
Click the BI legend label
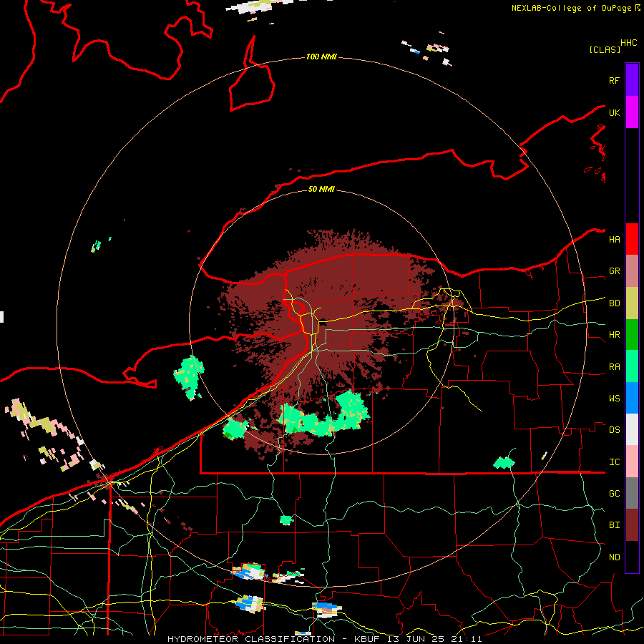(x=614, y=525)
